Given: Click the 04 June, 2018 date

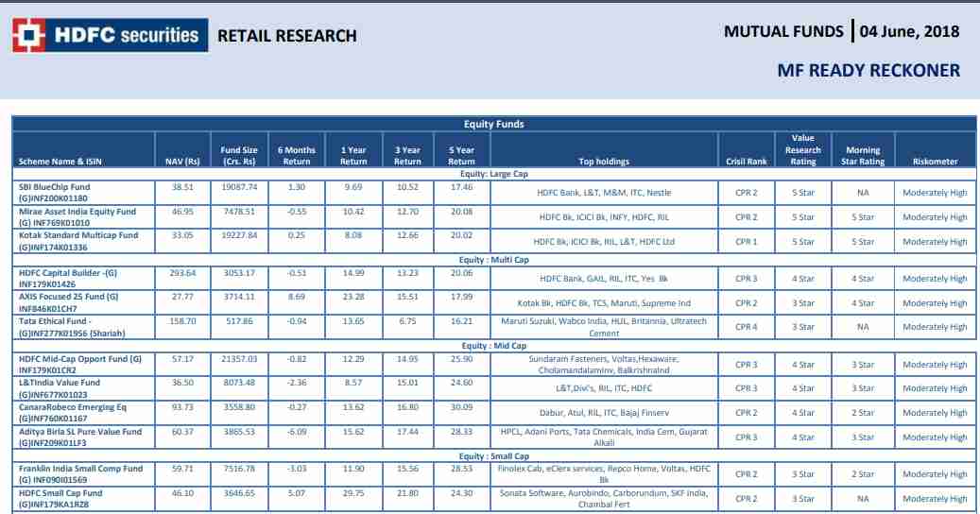Looking at the screenshot, I should coord(910,32).
